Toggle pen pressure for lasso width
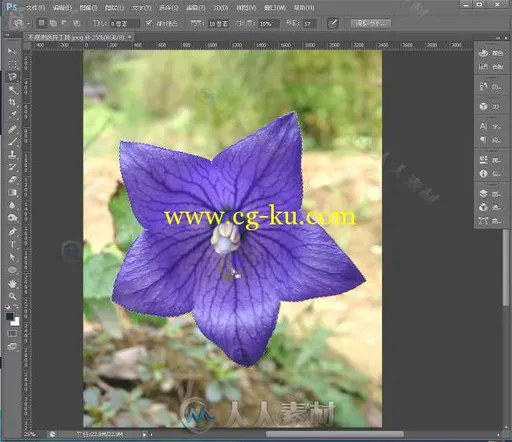 coord(333,23)
